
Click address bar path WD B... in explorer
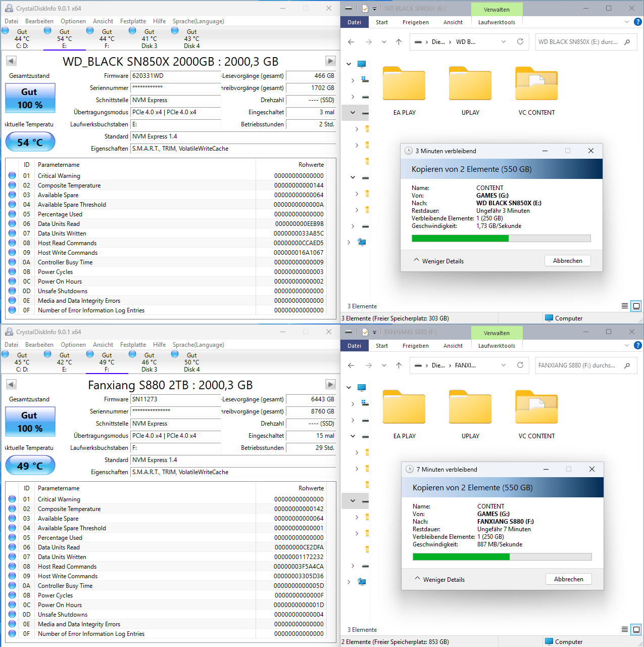click(466, 42)
